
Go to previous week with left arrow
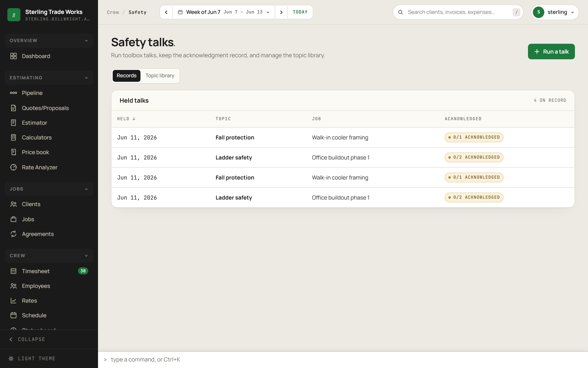tap(166, 12)
